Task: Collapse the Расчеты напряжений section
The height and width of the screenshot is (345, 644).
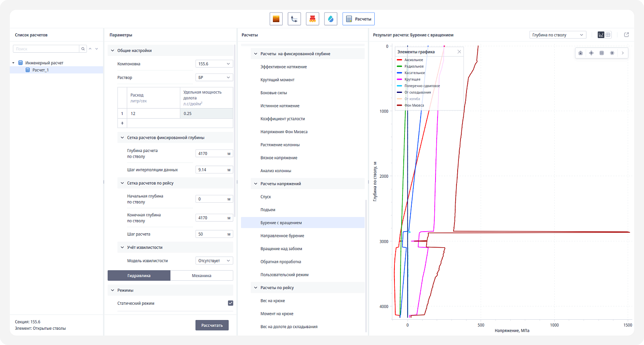Action: pos(256,184)
